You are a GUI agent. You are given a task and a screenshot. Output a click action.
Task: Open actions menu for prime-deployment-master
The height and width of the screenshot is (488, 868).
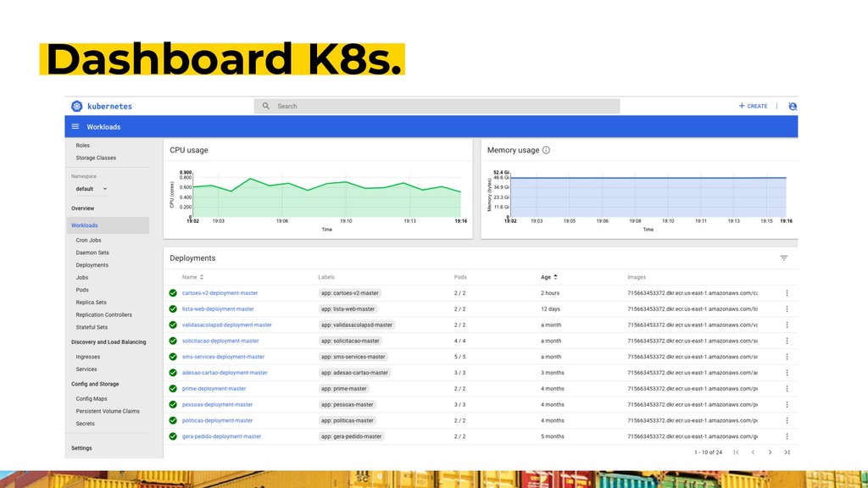(787, 388)
